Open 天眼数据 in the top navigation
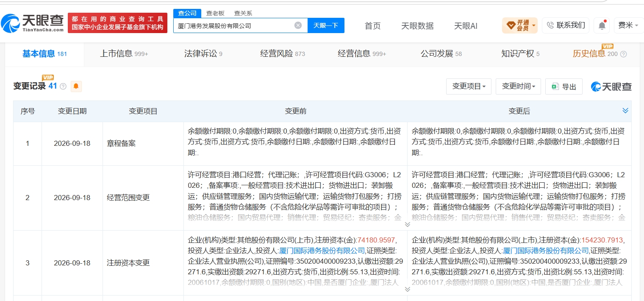Screen dimensions: 644x301 pyautogui.click(x=417, y=26)
